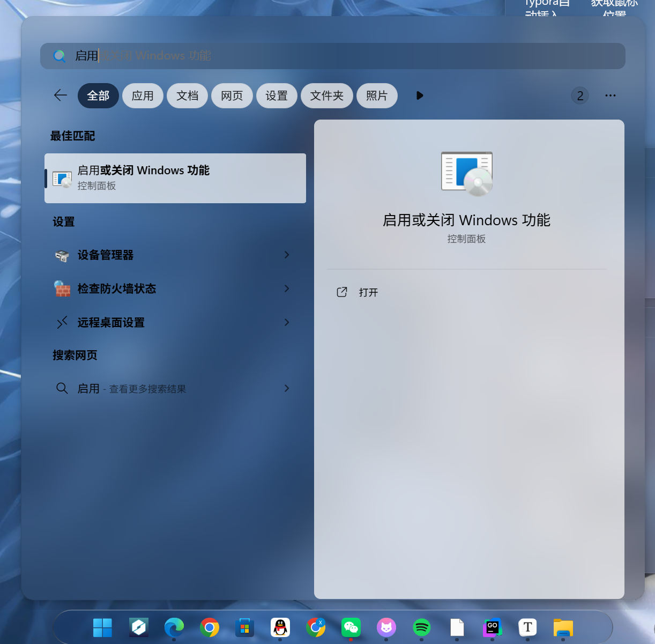This screenshot has width=655, height=644.
Task: Pick the 照片 filter tab
Action: pyautogui.click(x=377, y=95)
